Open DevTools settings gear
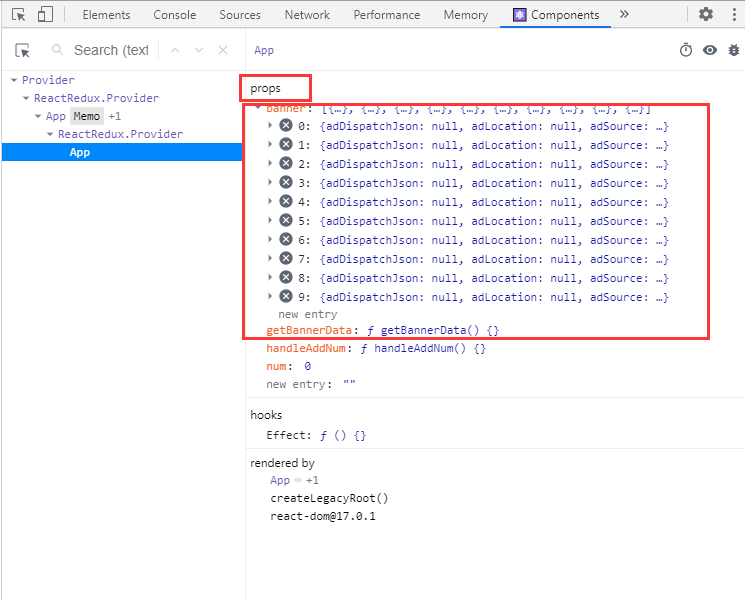The width and height of the screenshot is (745, 600). 706,15
